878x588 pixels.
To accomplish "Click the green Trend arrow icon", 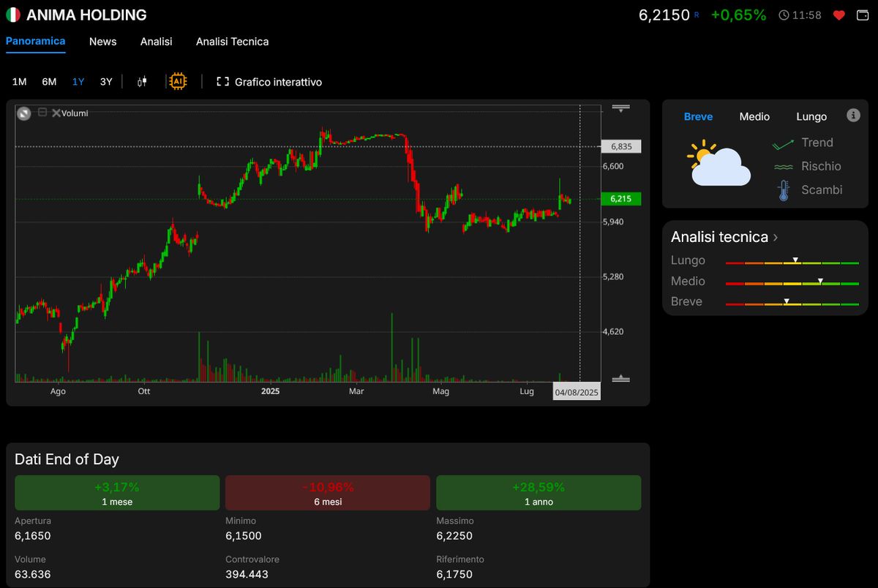I will [x=783, y=144].
